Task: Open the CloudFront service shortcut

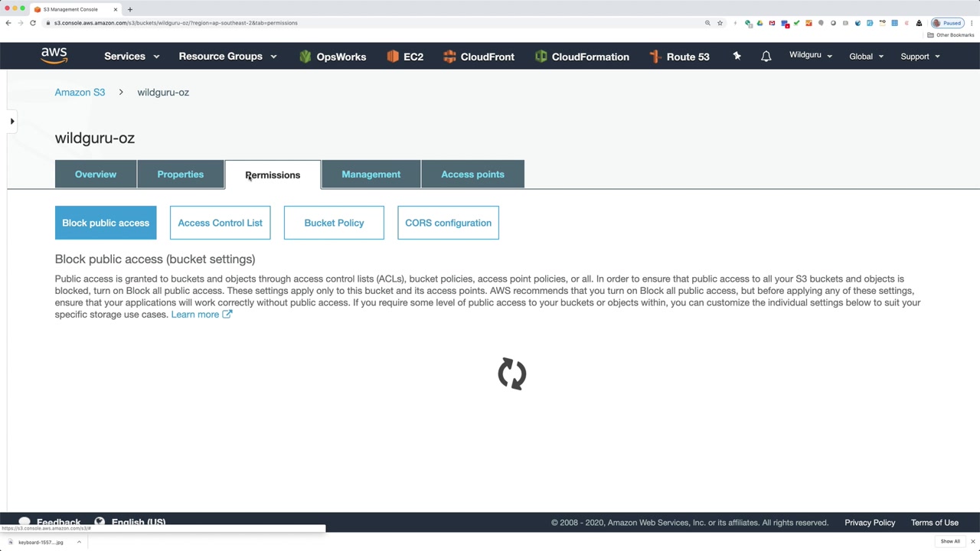Action: (479, 57)
